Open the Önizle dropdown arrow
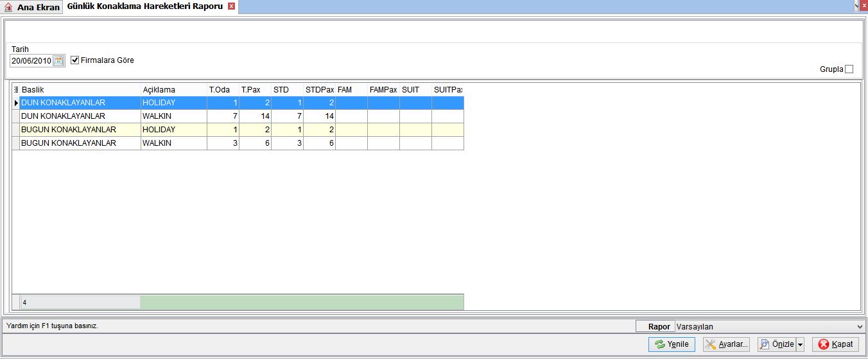Screen dimensions: 868x359 [x=800, y=345]
